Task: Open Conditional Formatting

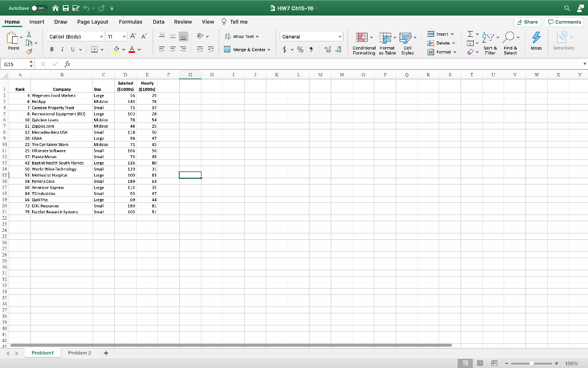Action: tap(363, 44)
